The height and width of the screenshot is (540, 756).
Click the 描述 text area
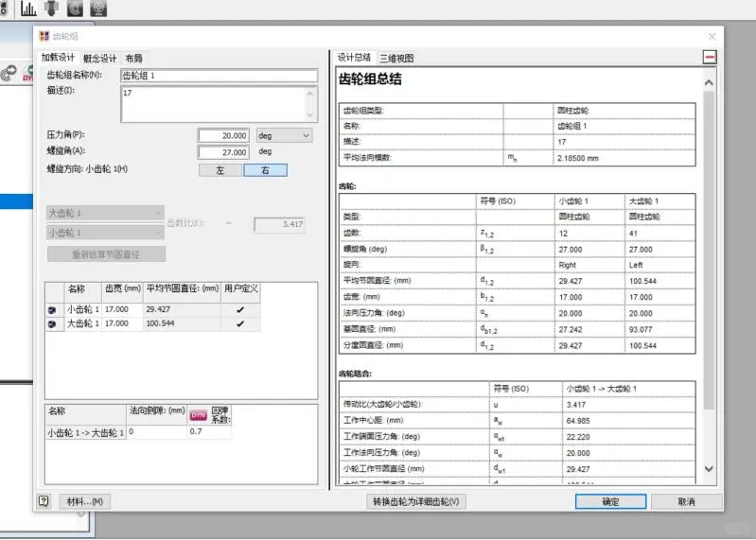point(214,104)
